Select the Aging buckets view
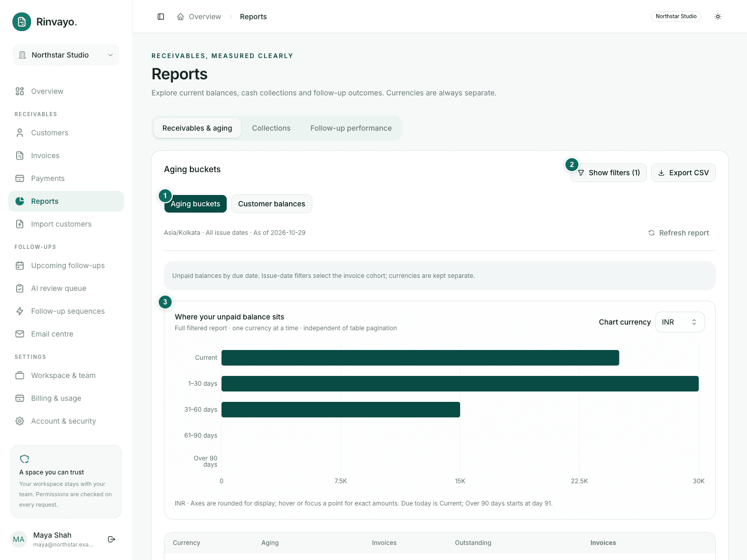This screenshot has width=747, height=560. [196, 204]
